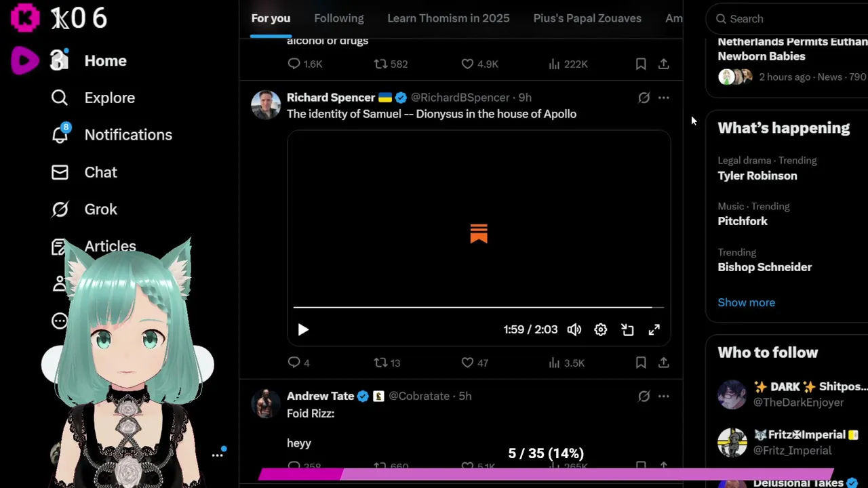Screen dimensions: 868x488
Task: Open Netherlands euthanasia news item
Action: 792,59
